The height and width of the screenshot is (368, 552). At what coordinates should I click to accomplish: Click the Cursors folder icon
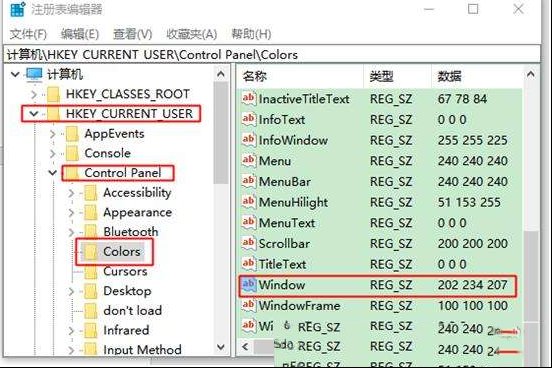tap(91, 272)
